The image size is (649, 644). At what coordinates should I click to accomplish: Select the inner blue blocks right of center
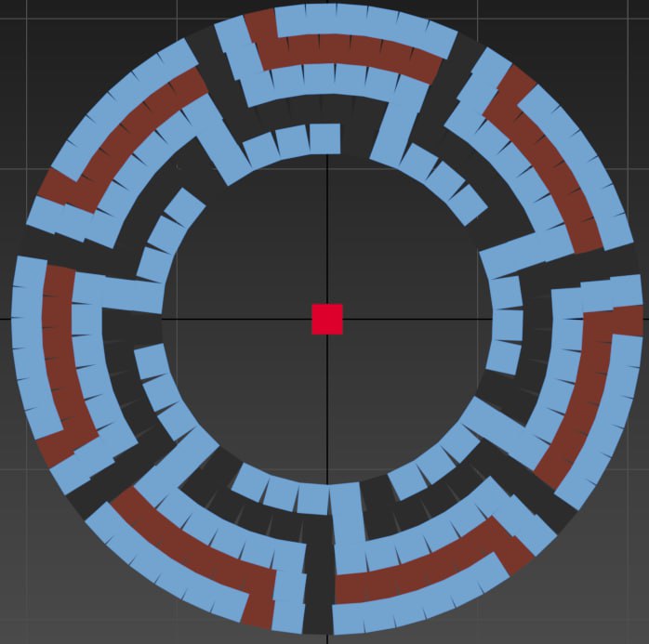[x=506, y=325]
